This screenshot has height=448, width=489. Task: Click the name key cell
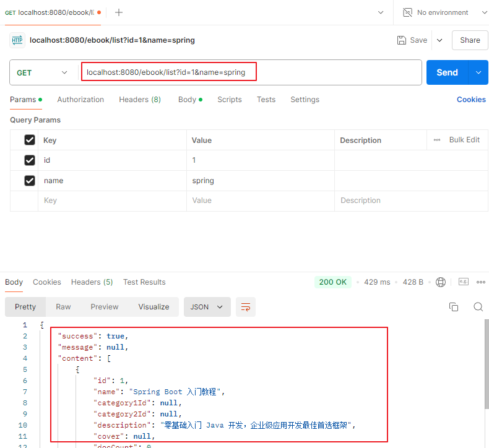(x=112, y=181)
